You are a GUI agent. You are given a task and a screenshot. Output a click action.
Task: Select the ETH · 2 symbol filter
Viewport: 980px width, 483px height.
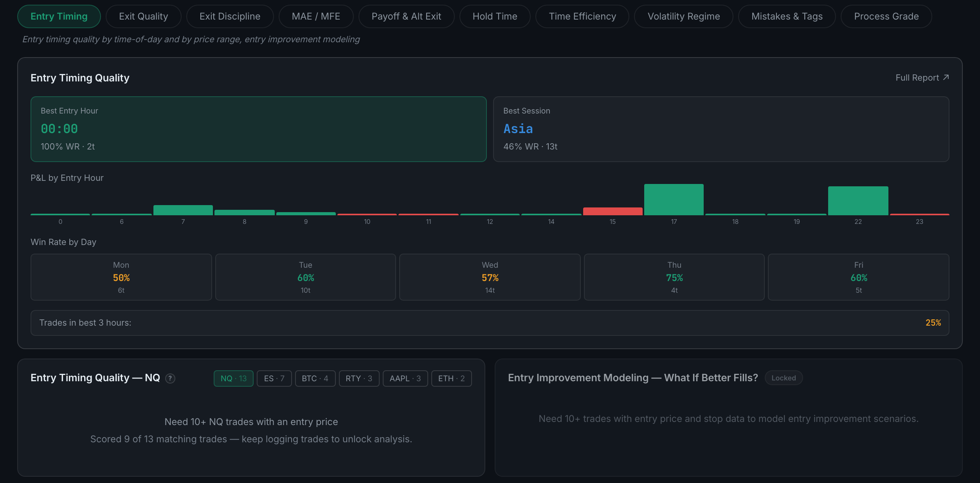451,378
